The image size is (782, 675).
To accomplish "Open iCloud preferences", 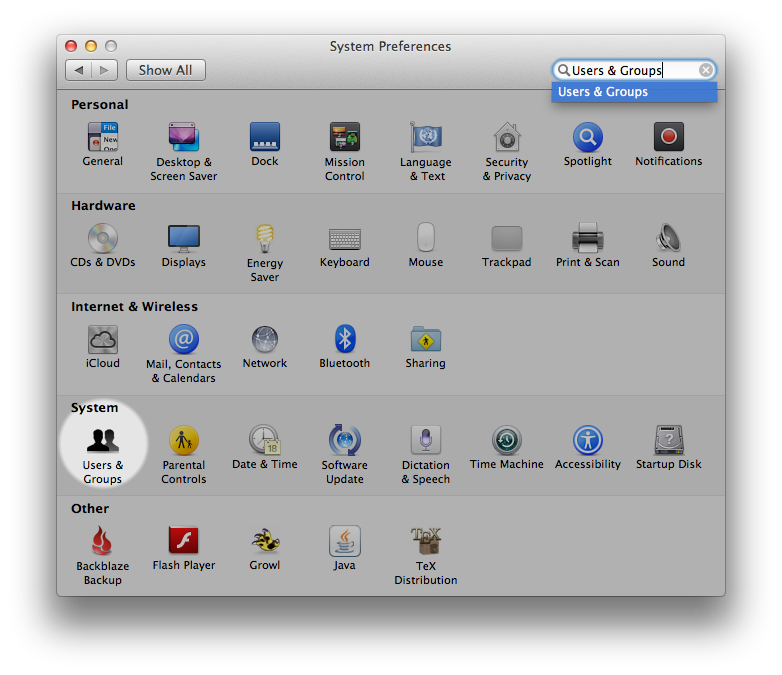I will [x=102, y=340].
